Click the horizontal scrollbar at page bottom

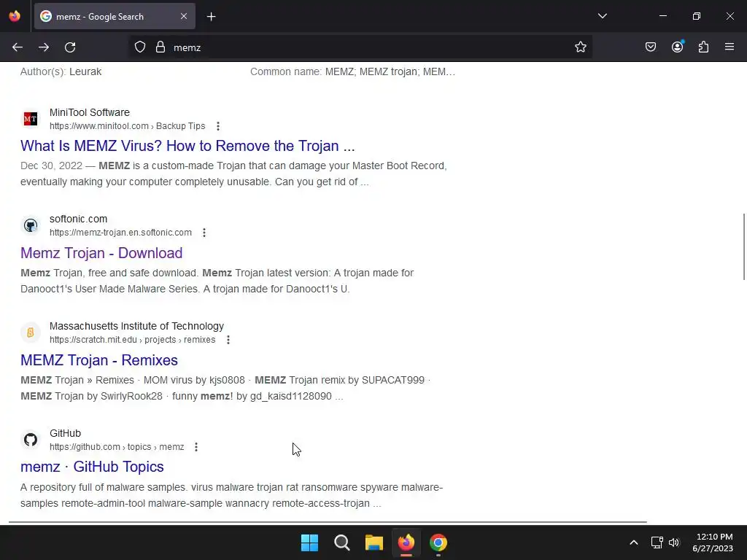328,522
